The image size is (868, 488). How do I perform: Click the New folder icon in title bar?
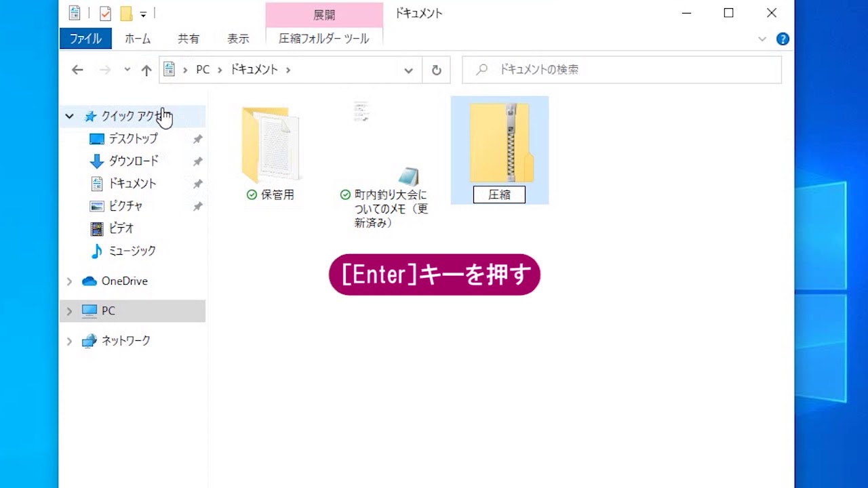click(125, 13)
